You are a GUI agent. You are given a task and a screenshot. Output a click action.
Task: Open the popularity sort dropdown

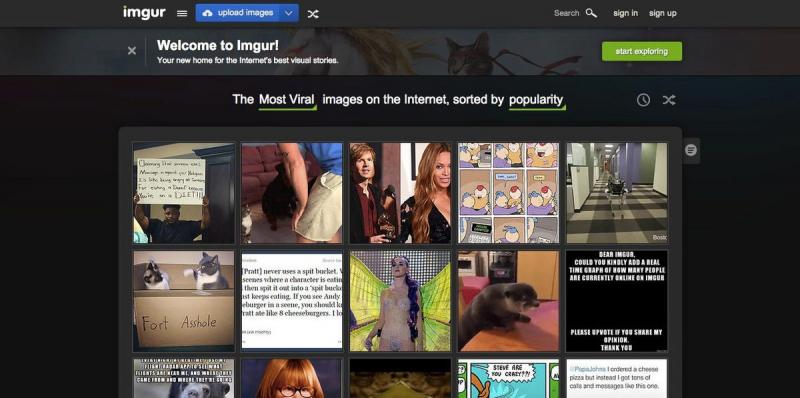click(537, 100)
